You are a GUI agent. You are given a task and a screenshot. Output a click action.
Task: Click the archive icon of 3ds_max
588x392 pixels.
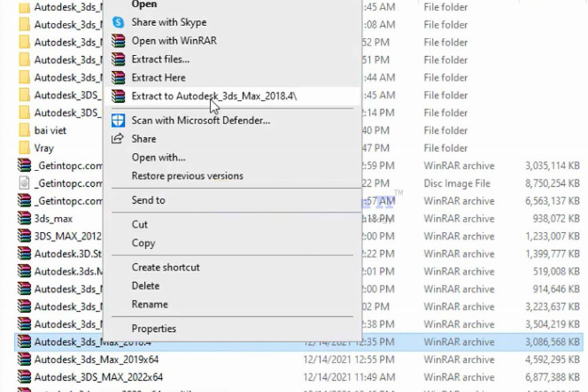click(x=24, y=219)
